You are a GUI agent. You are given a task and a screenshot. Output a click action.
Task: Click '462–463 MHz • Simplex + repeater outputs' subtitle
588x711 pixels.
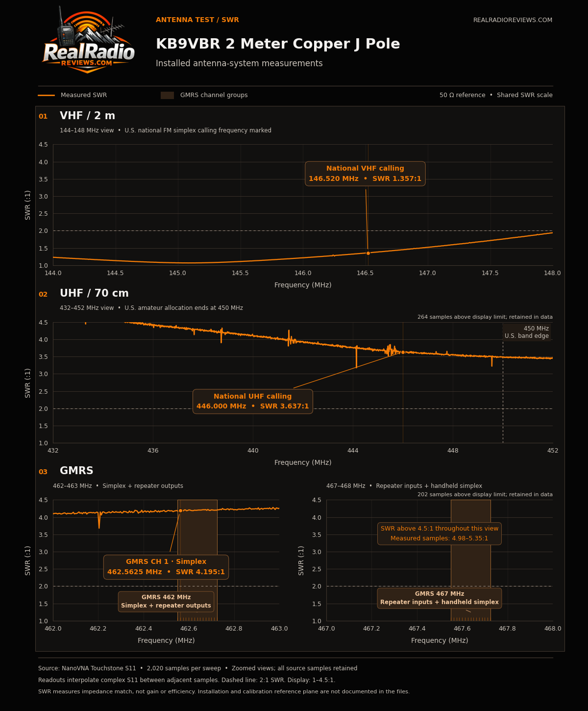[118, 486]
